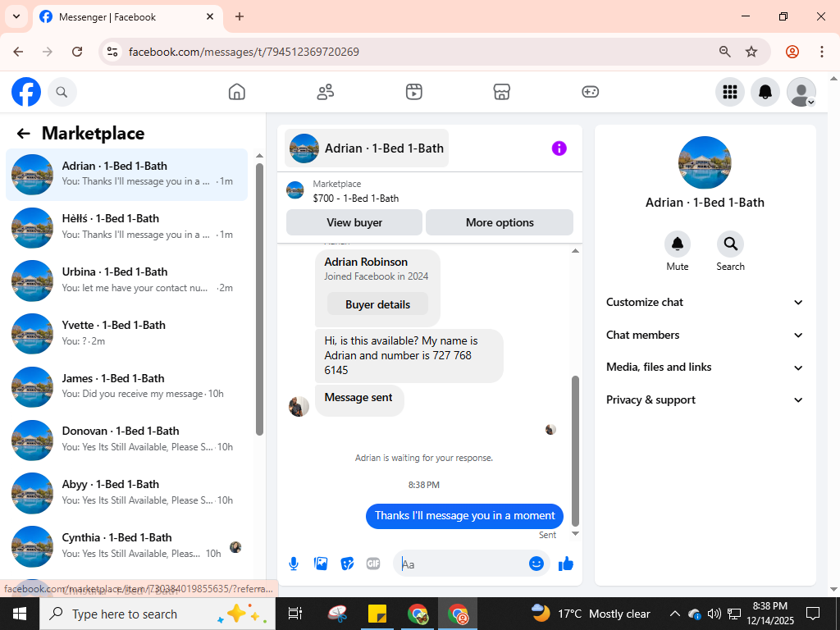The image size is (840, 630).
Task: Click the 'Thanks I'll message you in a moment' bubble
Action: (x=464, y=515)
